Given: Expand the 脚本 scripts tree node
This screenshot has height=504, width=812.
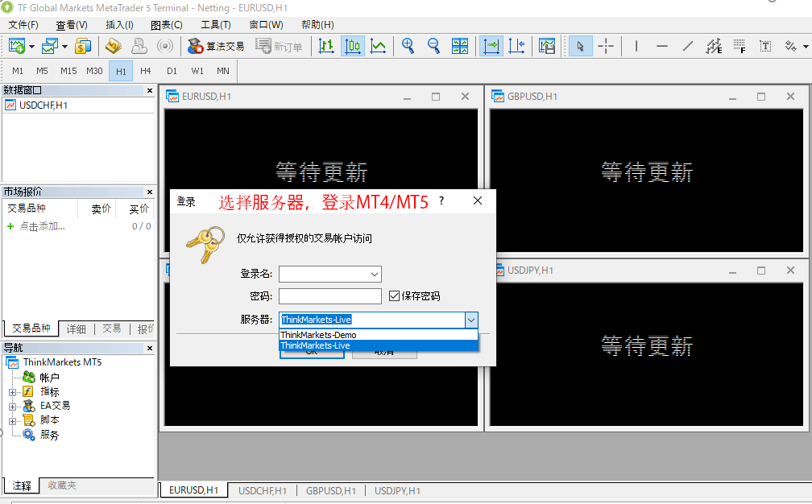Looking at the screenshot, I should point(12,421).
